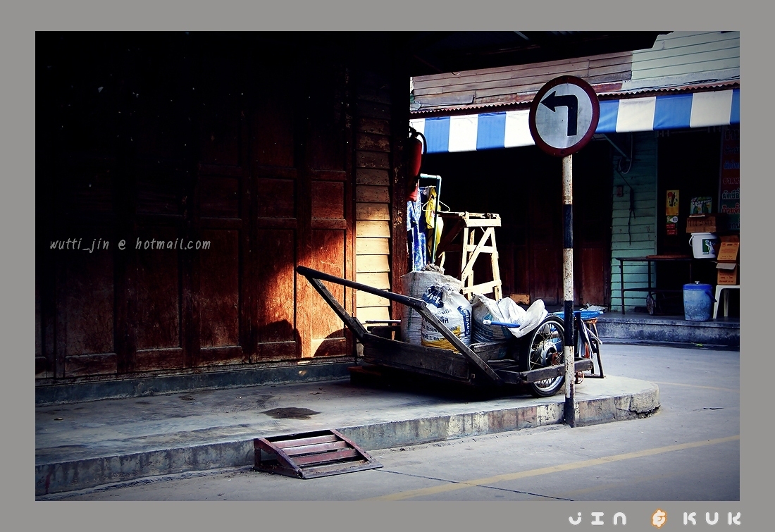
Task: Click the wutti_jin @ hotmail.com watermark text
Action: pos(130,245)
